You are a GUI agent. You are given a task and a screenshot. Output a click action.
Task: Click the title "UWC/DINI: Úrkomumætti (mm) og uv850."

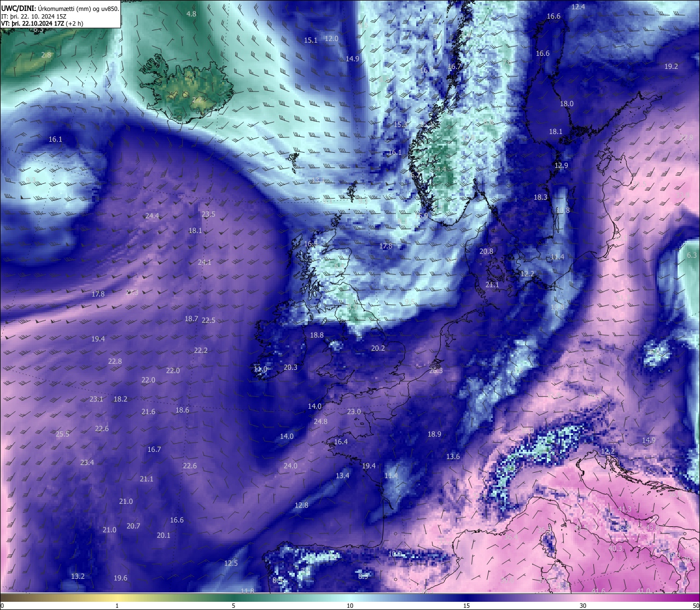tap(60, 8)
